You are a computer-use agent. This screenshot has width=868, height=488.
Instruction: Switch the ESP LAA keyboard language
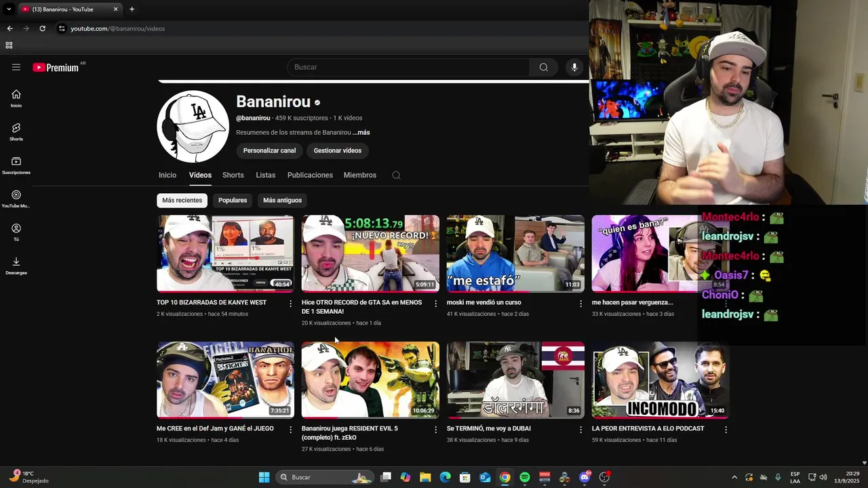(795, 477)
